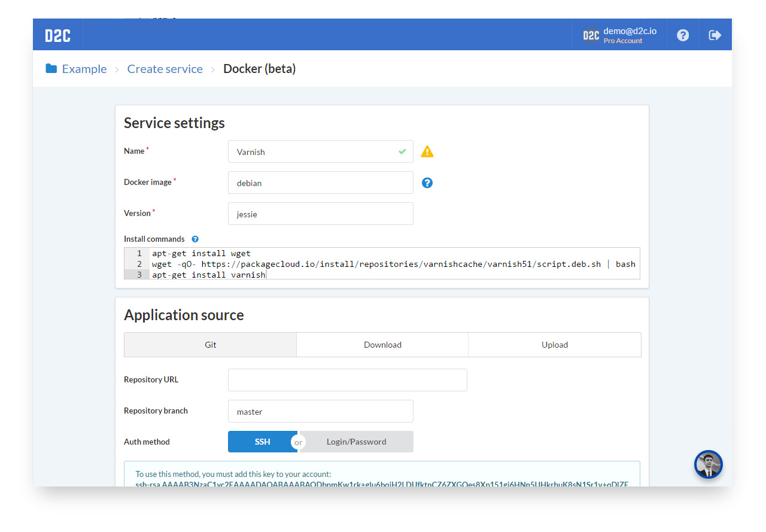Switch to the Download source tab
Image resolution: width=766 pixels, height=532 pixels.
click(382, 345)
